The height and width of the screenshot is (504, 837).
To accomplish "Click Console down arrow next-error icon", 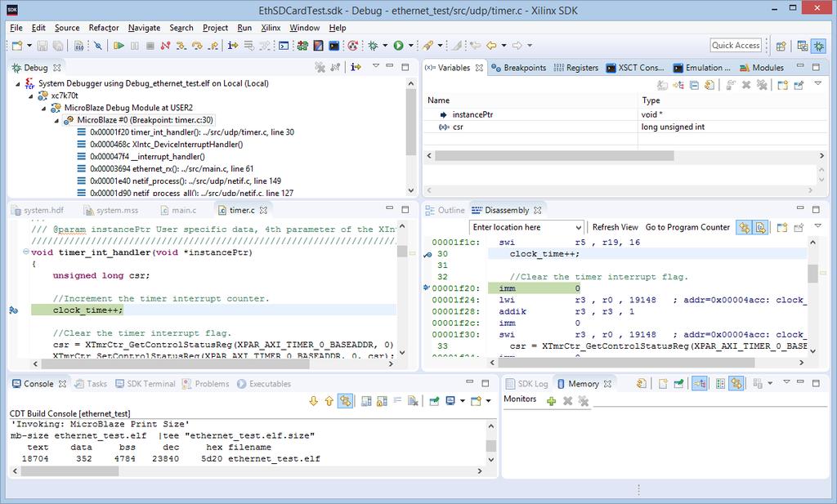I will coord(313,400).
